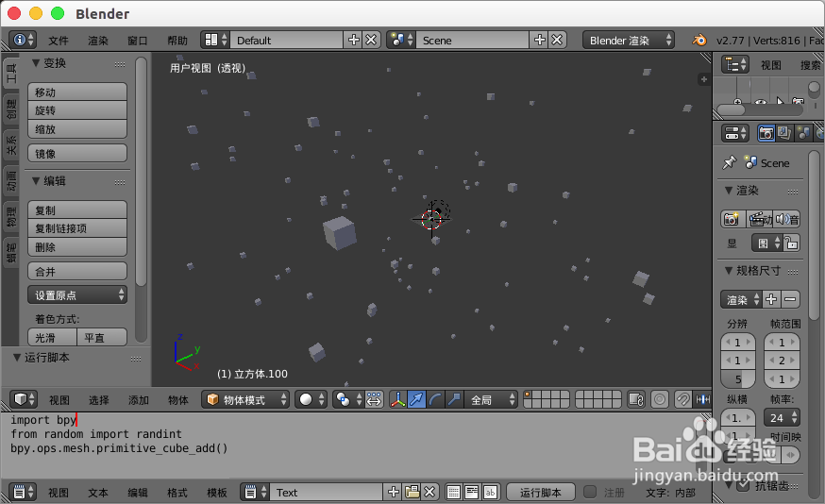The image size is (825, 504).
Task: Delete the current Scene with the X button
Action: point(557,40)
